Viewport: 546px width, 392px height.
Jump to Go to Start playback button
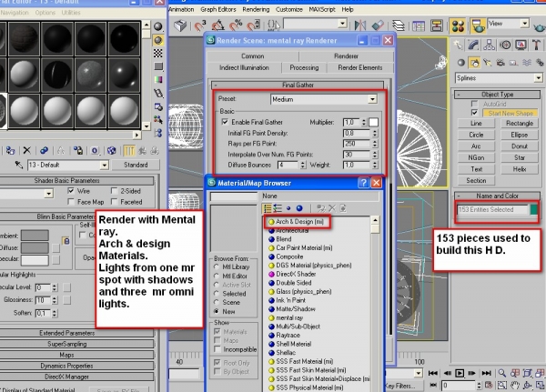(x=433, y=373)
